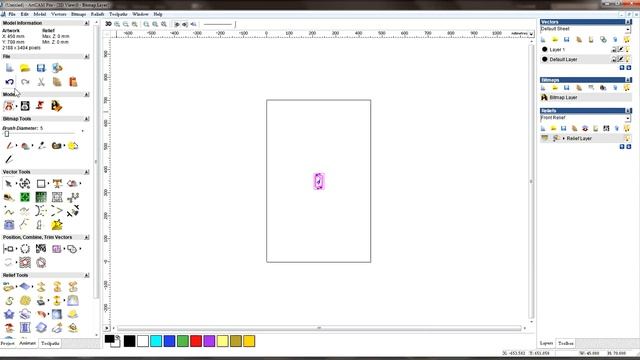640x360 pixels.
Task: Toggle visibility bulb for Default Layer
Action: [628, 59]
